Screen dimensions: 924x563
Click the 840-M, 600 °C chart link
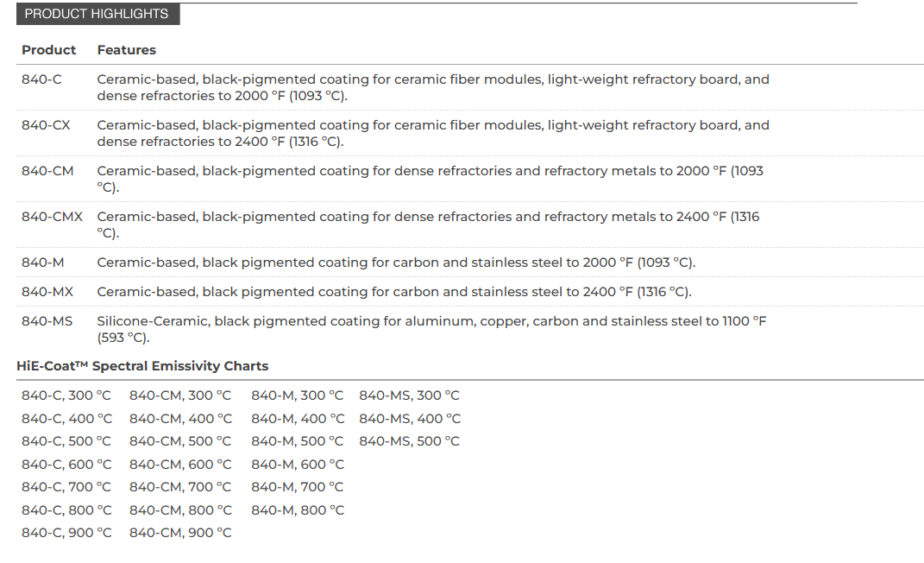tap(298, 464)
